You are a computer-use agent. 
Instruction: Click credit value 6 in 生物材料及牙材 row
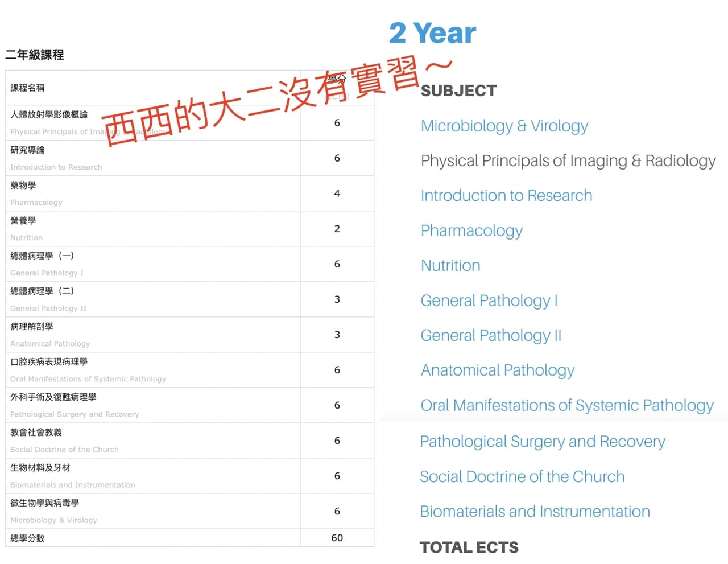pyautogui.click(x=337, y=476)
